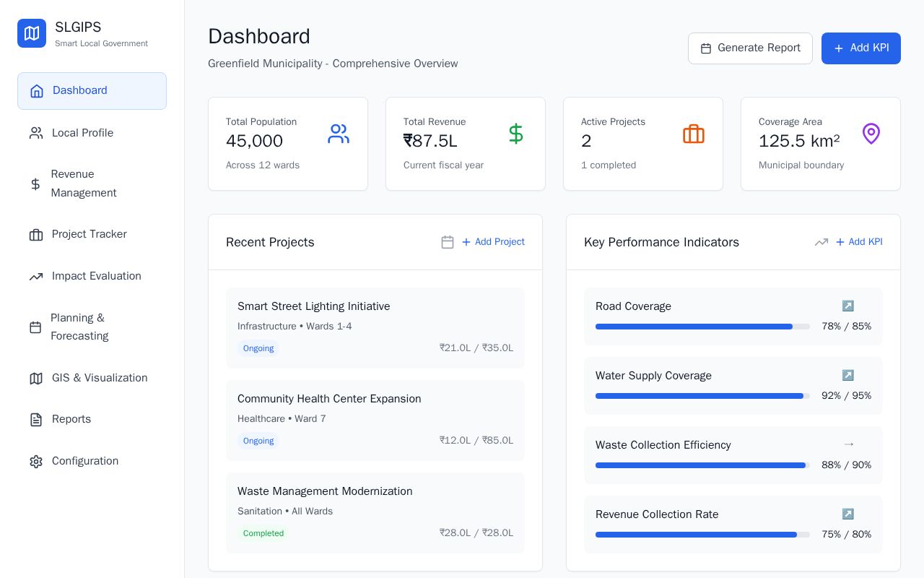This screenshot has height=578, width=924.
Task: Open the Reports section
Action: click(92, 419)
